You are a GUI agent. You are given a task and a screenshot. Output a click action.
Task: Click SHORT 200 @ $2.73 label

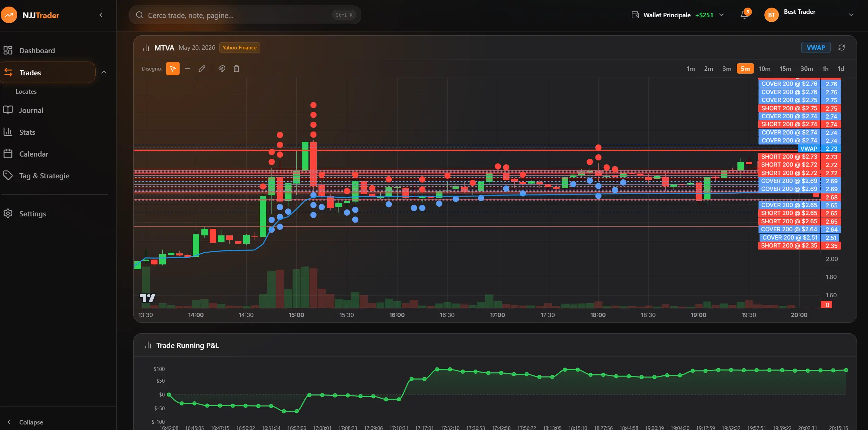(x=789, y=157)
